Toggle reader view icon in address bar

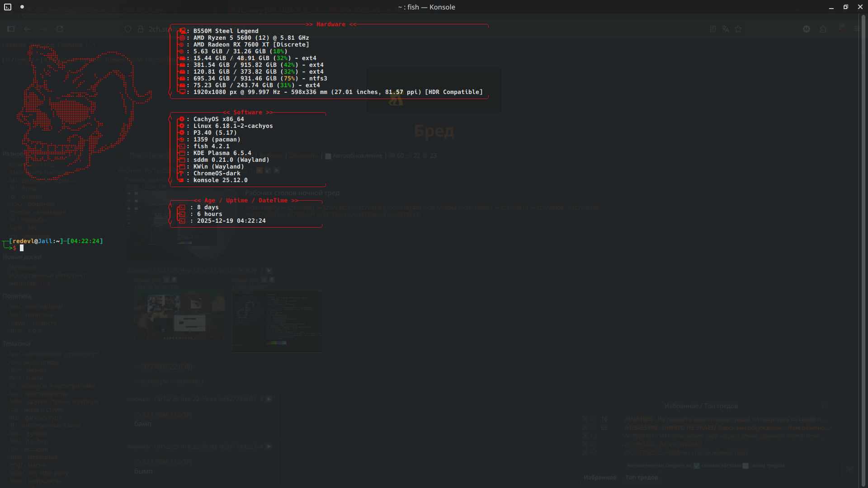713,29
